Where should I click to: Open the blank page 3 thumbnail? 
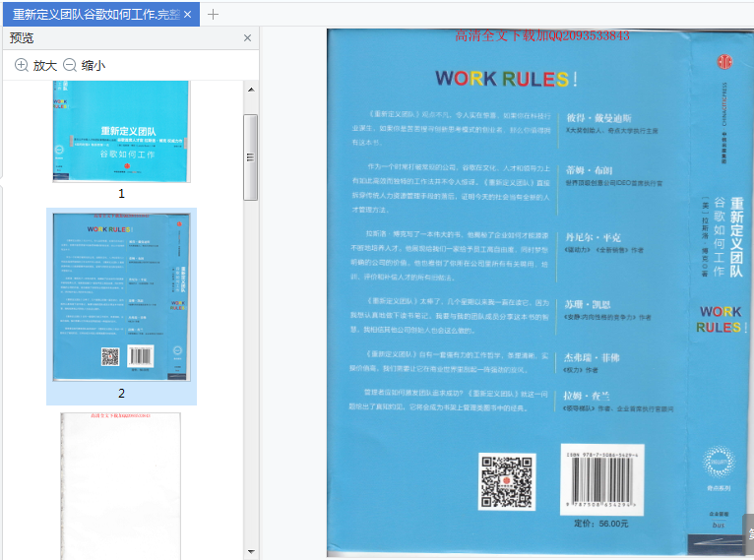[121, 485]
